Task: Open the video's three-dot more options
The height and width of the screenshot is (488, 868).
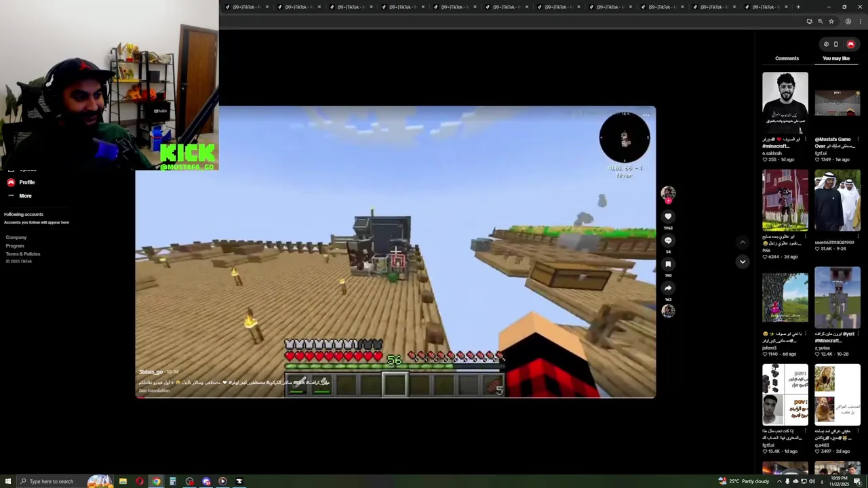Action: coord(646,115)
